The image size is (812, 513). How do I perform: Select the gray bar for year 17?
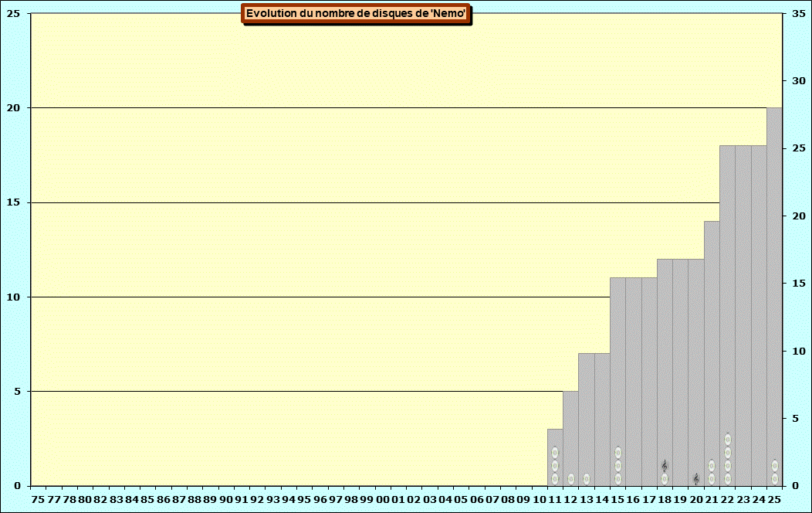649,382
